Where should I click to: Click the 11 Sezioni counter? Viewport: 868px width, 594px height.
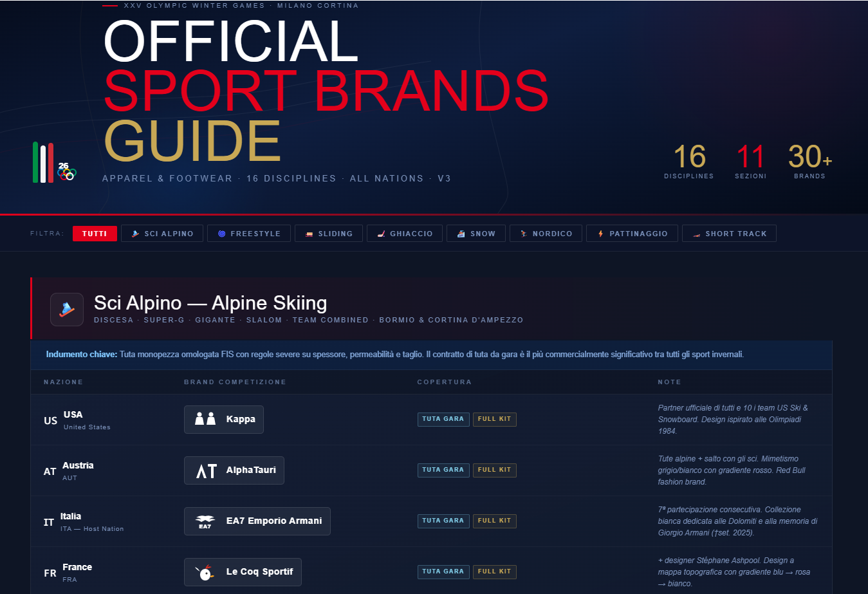[751, 162]
